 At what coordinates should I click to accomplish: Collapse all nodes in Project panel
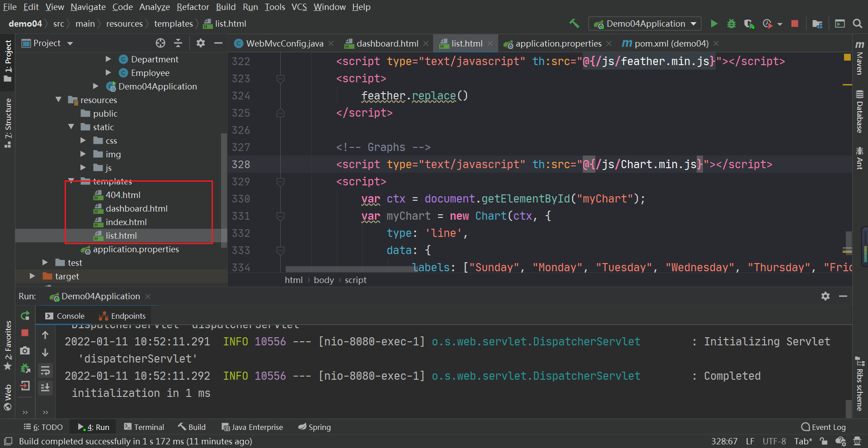[178, 43]
